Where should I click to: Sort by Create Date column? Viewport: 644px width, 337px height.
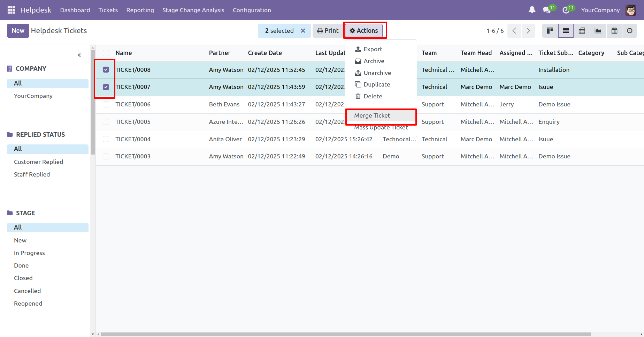(x=265, y=53)
